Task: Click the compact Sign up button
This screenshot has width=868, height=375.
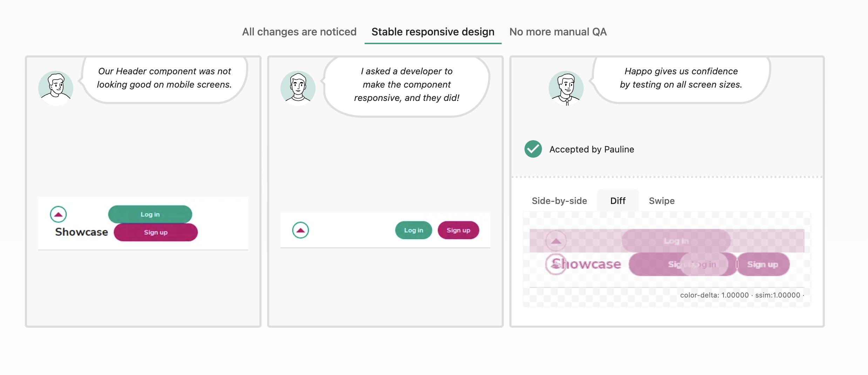Action: point(458,230)
